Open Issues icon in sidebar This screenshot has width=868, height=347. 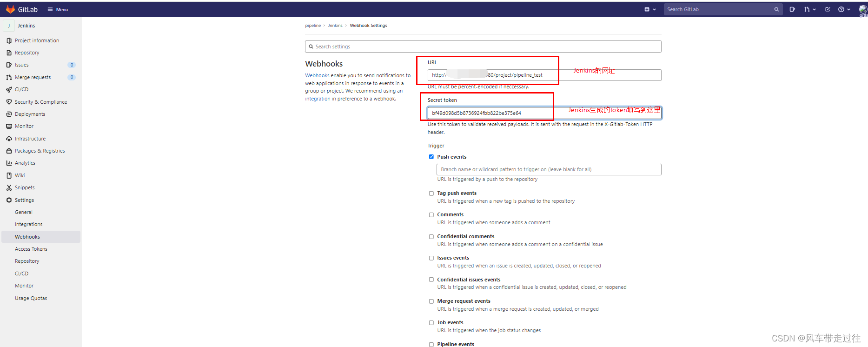coord(9,65)
